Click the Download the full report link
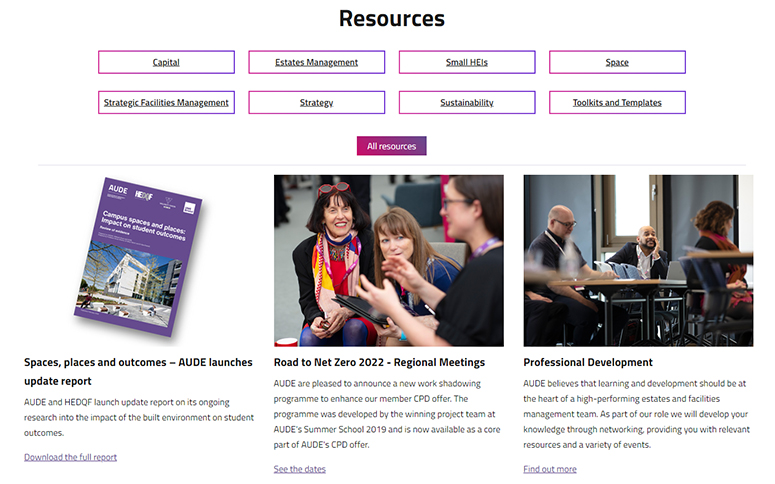 (x=70, y=457)
